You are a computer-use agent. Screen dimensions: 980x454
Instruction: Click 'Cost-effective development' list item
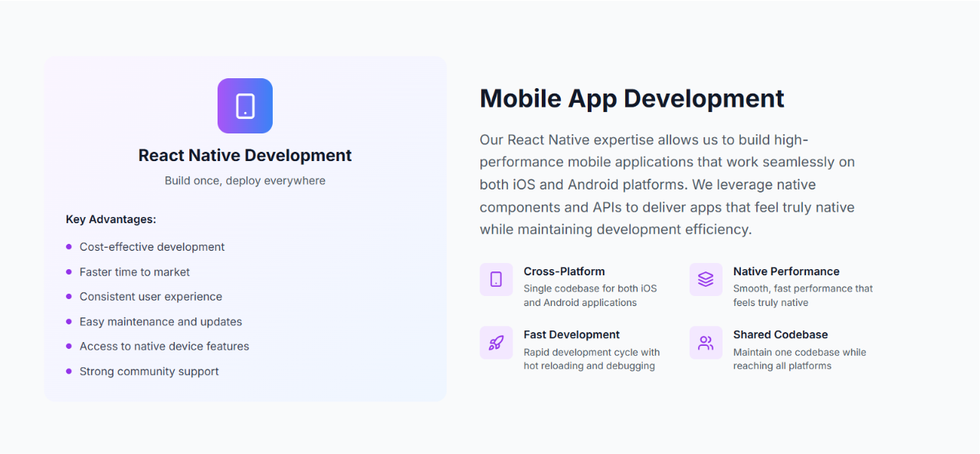[x=152, y=247]
